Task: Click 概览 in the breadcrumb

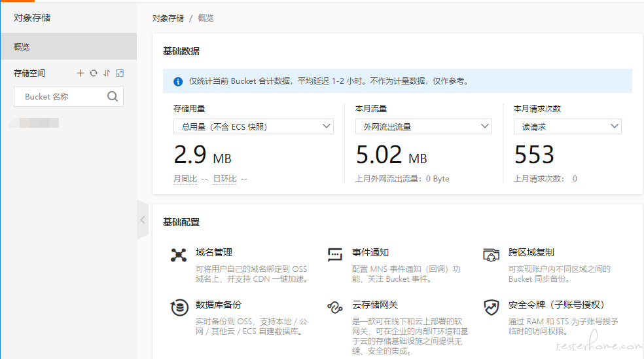Action: coord(206,18)
